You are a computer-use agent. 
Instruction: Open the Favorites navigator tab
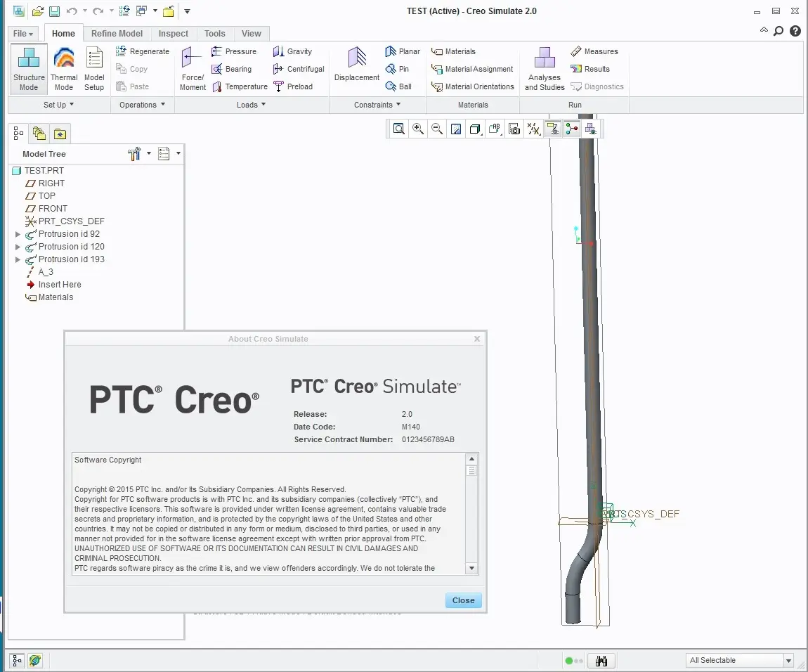point(60,134)
